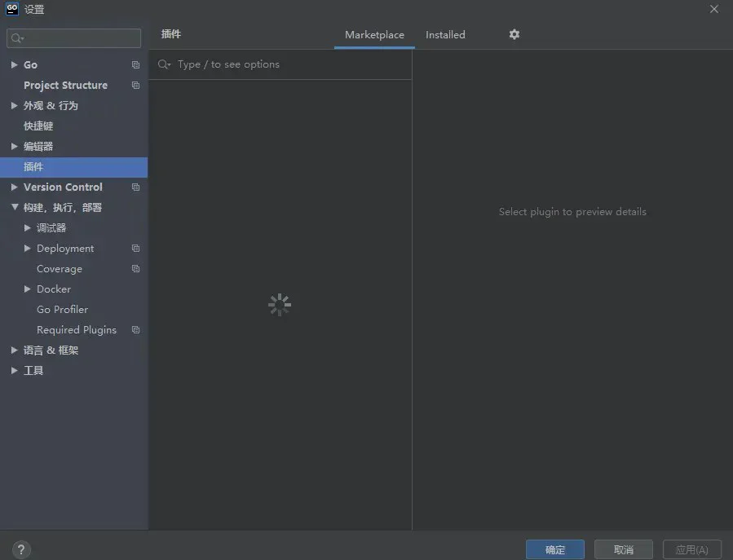Expand the Go settings node
The height and width of the screenshot is (560, 733).
15,65
